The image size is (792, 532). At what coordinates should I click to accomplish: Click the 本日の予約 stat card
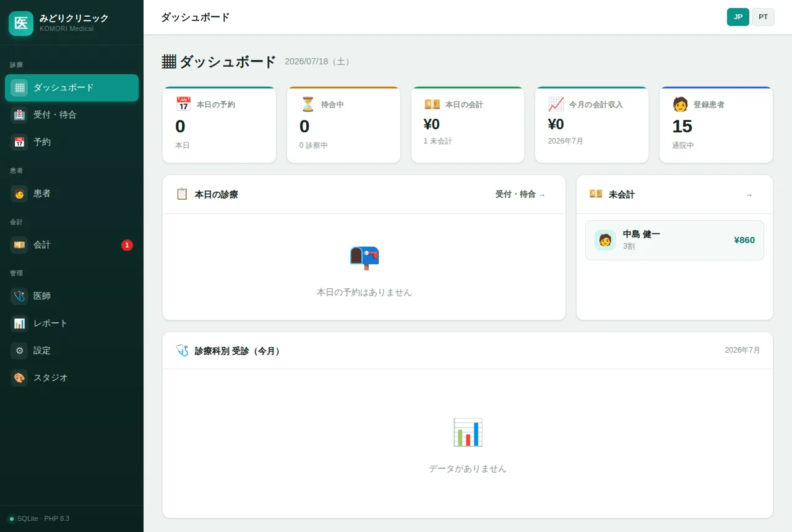219,125
